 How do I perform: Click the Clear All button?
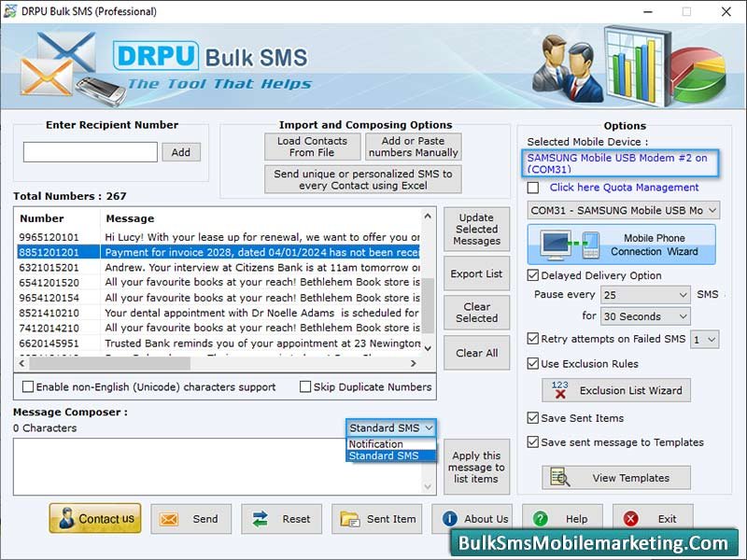476,353
